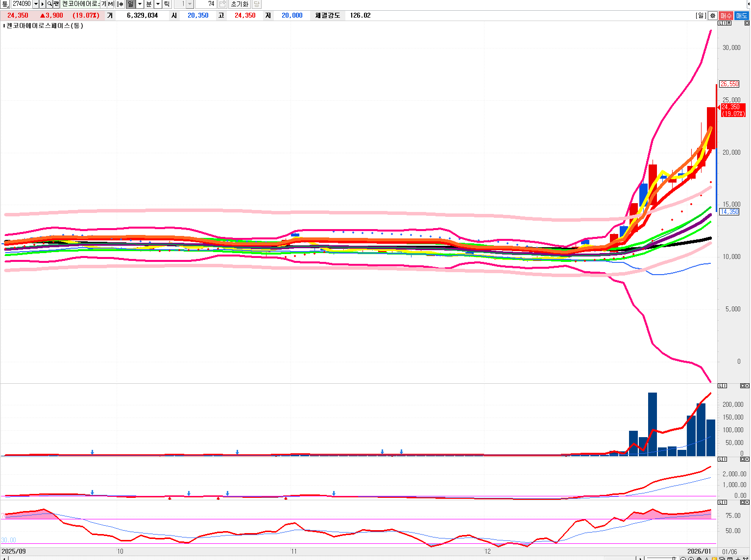Expand the dropdown arrow next to 분
The image size is (751, 560).
click(158, 4)
